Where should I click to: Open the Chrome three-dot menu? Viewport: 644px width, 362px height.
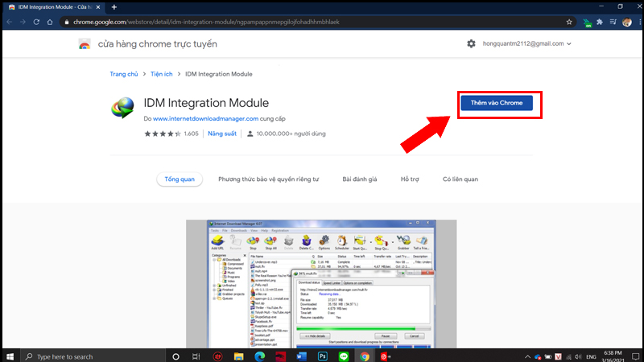click(640, 23)
